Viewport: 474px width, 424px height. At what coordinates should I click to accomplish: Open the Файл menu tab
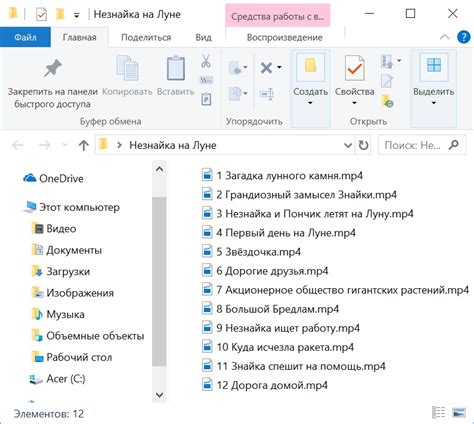[25, 37]
